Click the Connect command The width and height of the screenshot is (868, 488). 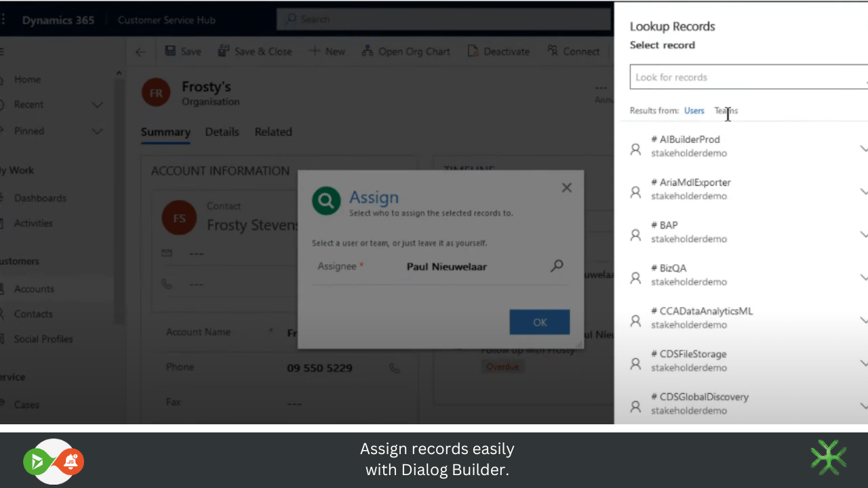coord(573,52)
